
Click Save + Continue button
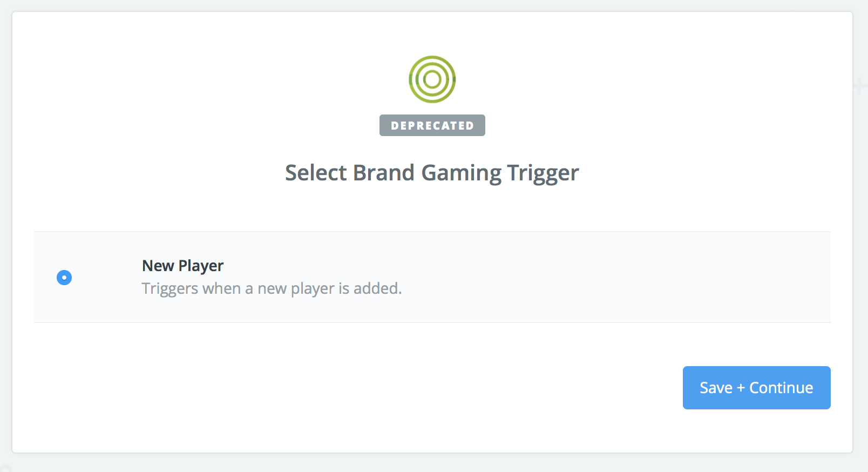tap(756, 388)
